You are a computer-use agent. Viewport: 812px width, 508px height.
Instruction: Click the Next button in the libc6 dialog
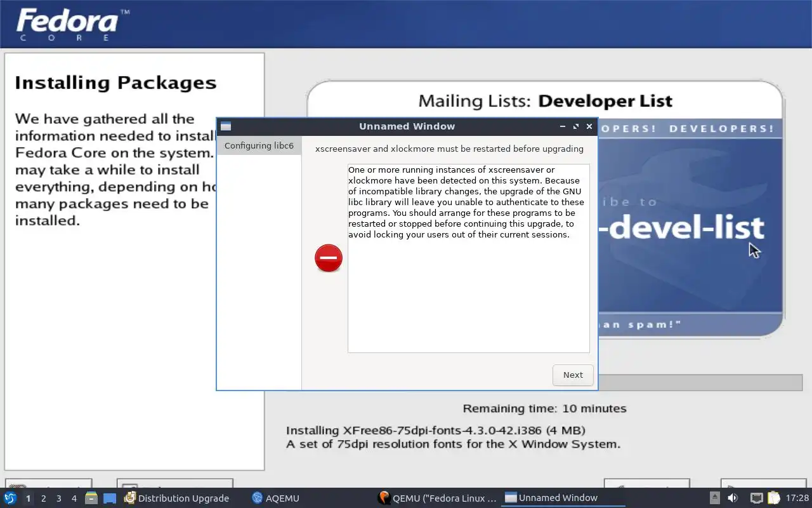pyautogui.click(x=573, y=375)
